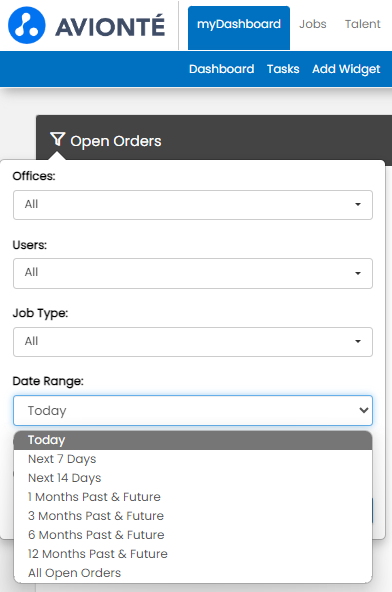The image size is (392, 592).
Task: Expand the Job Type dropdown
Action: pos(193,342)
